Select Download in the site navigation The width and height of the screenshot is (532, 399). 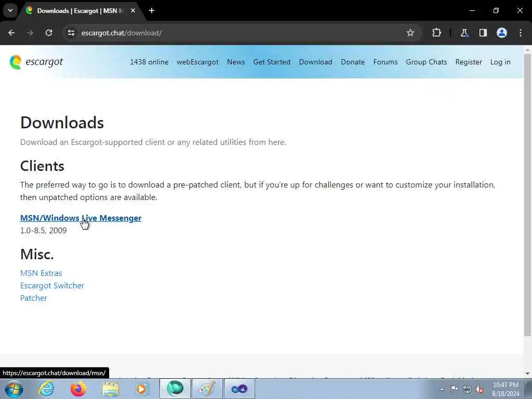point(315,62)
